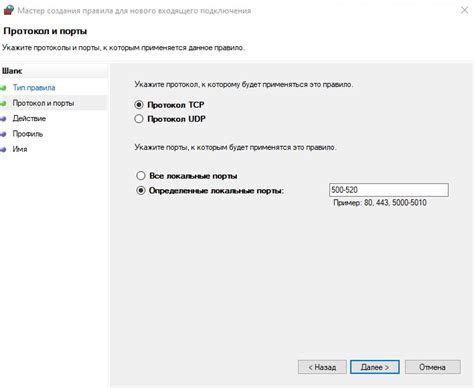Choose Все локальные порты option
Image resolution: width=474 pixels, height=388 pixels.
click(141, 176)
